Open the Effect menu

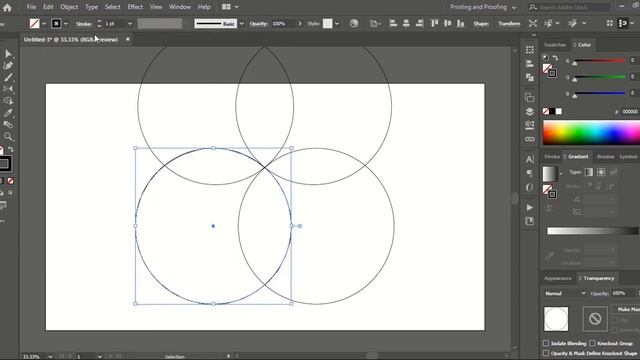pyautogui.click(x=135, y=7)
